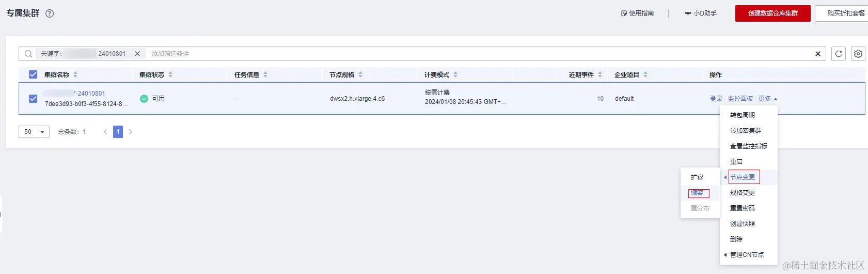Screen dimensions: 868x274
Task: Choose 扩容 in the node change submenu
Action: tap(697, 177)
